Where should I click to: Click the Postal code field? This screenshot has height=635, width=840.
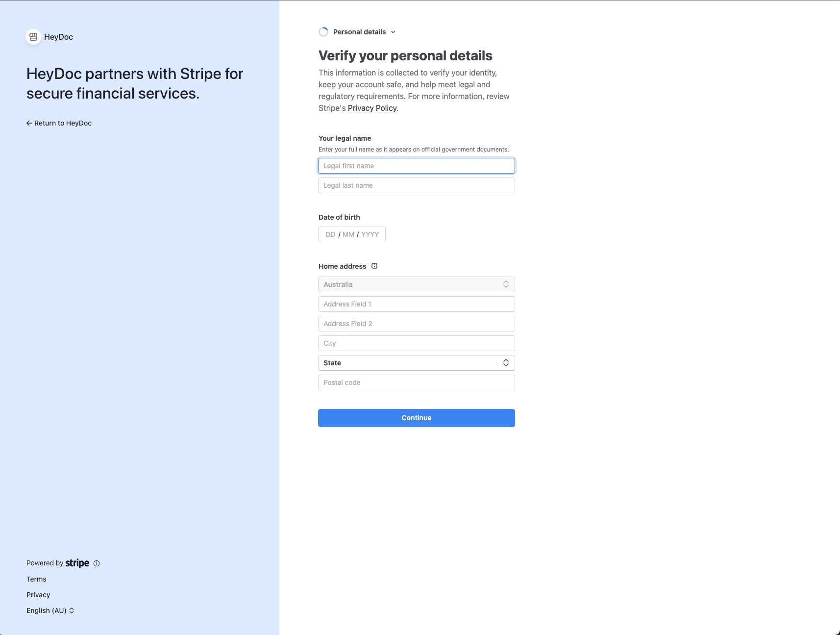click(x=416, y=382)
